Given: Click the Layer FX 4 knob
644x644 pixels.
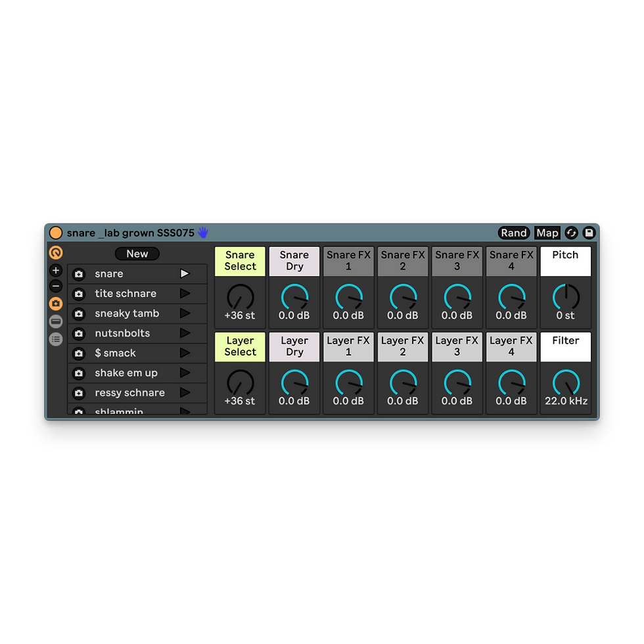Looking at the screenshot, I should [x=511, y=382].
